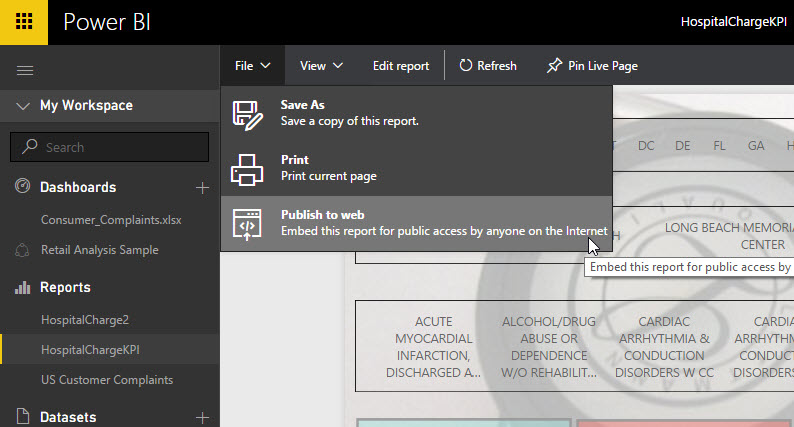Screen dimensions: 794x427
Task: Click the Datasets section header
Action: click(68, 417)
